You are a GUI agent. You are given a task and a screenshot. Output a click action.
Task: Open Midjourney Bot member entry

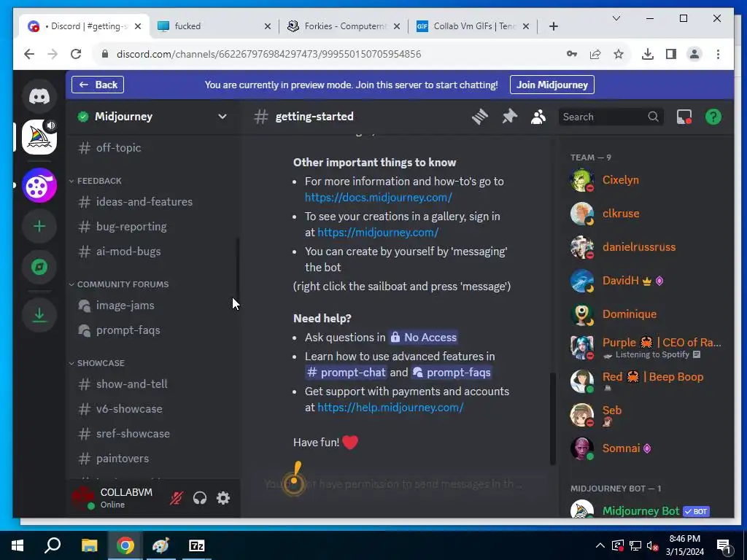(647, 510)
